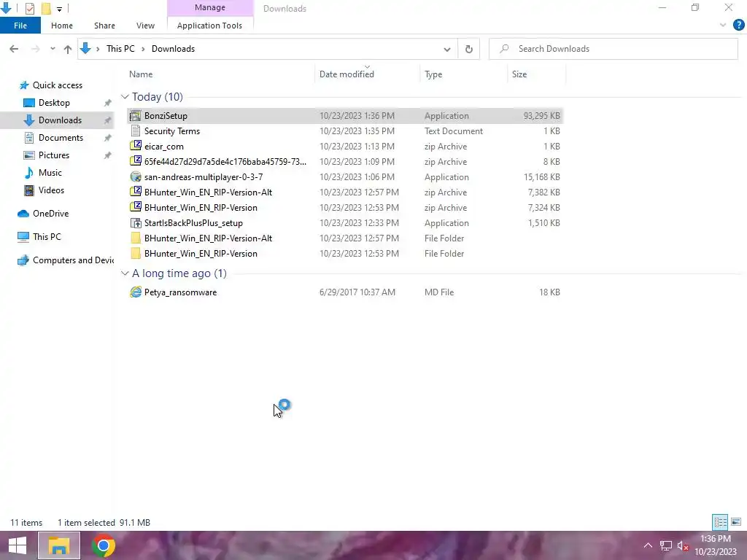Select Quick access in navigation pane
Screen dimensions: 747x560
pyautogui.click(x=50, y=85)
